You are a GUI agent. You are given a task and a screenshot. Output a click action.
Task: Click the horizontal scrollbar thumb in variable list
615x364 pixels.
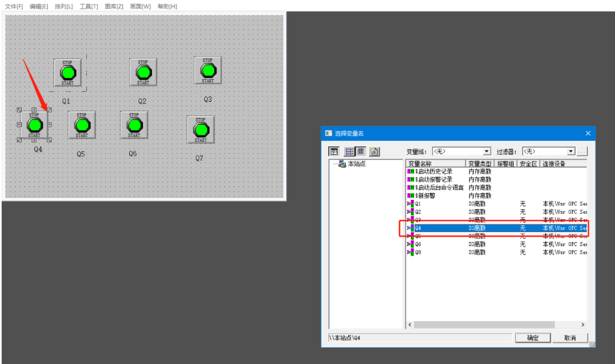[x=484, y=325]
